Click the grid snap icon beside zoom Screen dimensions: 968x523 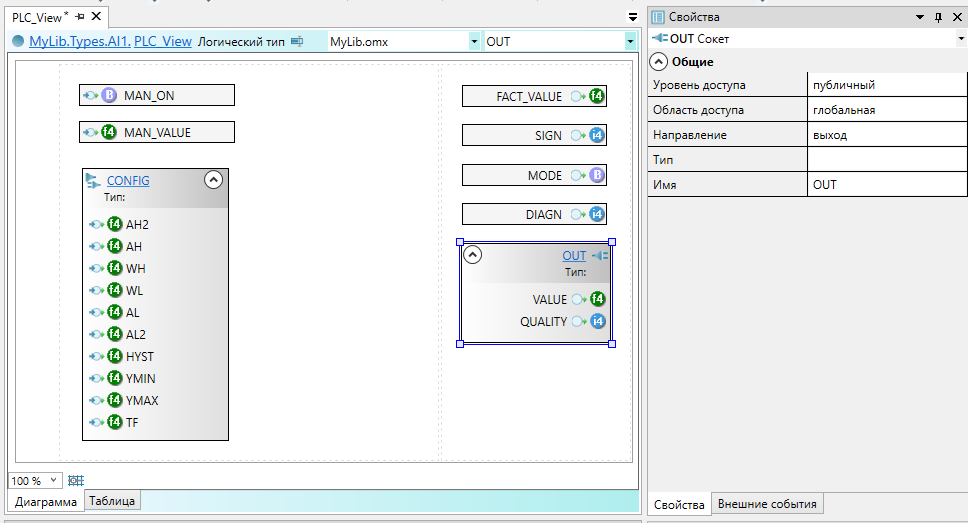pos(75,481)
